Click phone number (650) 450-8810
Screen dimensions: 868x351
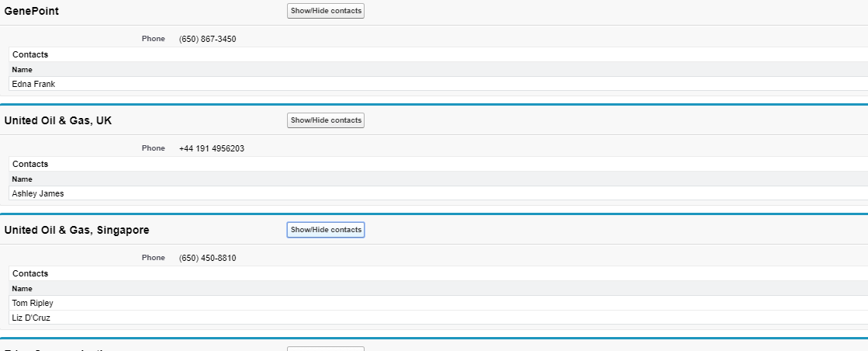[208, 258]
